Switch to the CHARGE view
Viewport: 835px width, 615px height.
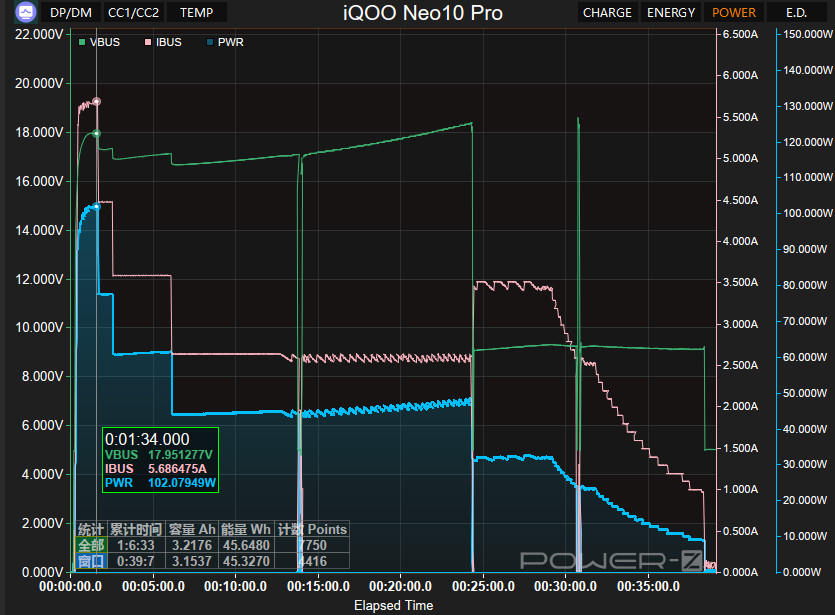click(607, 12)
